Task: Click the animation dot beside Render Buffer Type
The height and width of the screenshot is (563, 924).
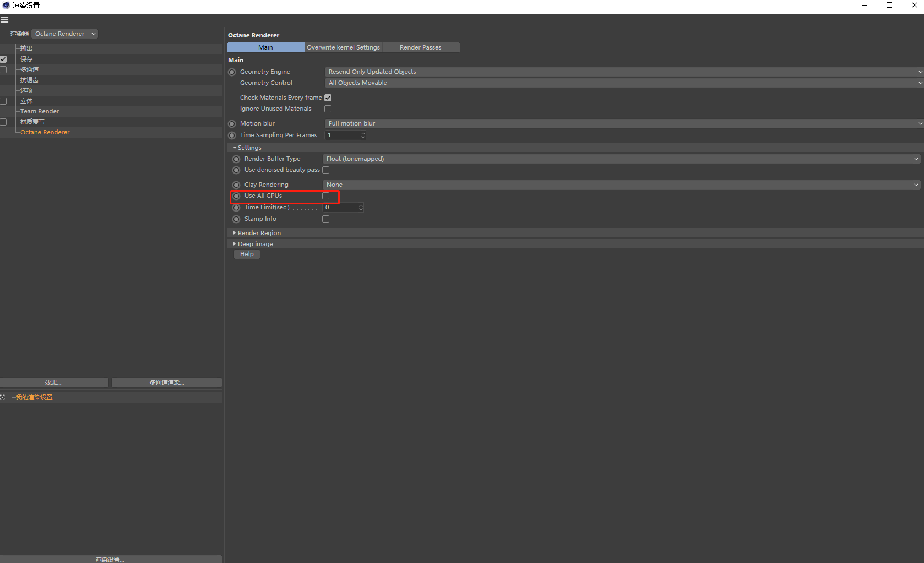Action: pos(236,159)
